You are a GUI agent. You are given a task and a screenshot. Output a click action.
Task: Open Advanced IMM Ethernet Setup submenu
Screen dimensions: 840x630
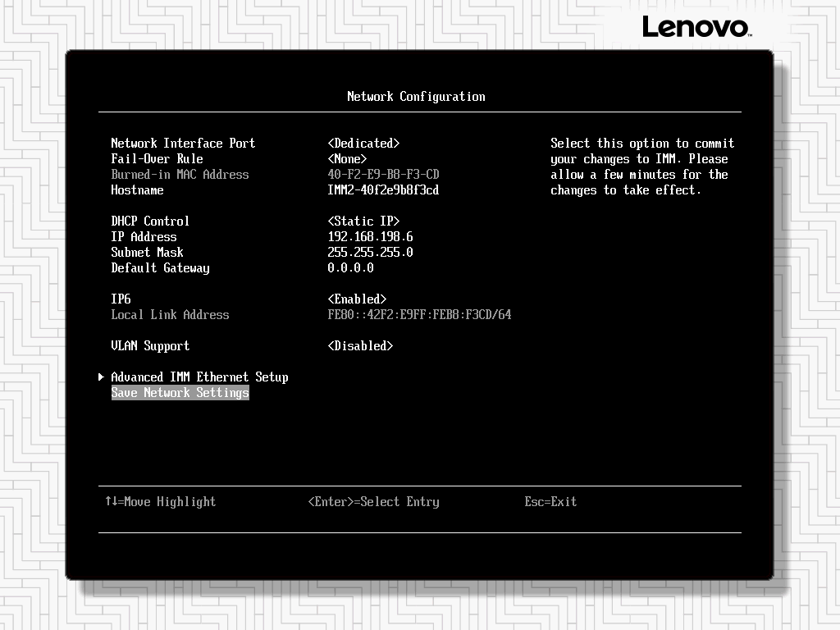pyautogui.click(x=199, y=377)
